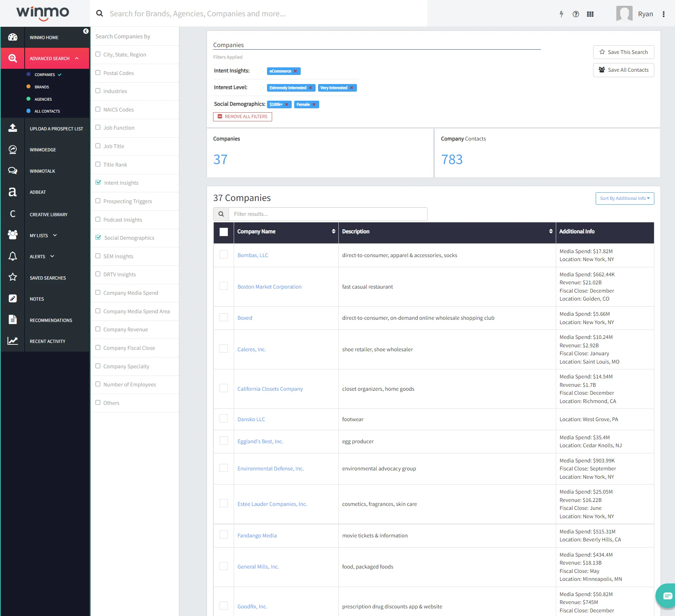Sort by Company Name column arrows

[x=333, y=231]
